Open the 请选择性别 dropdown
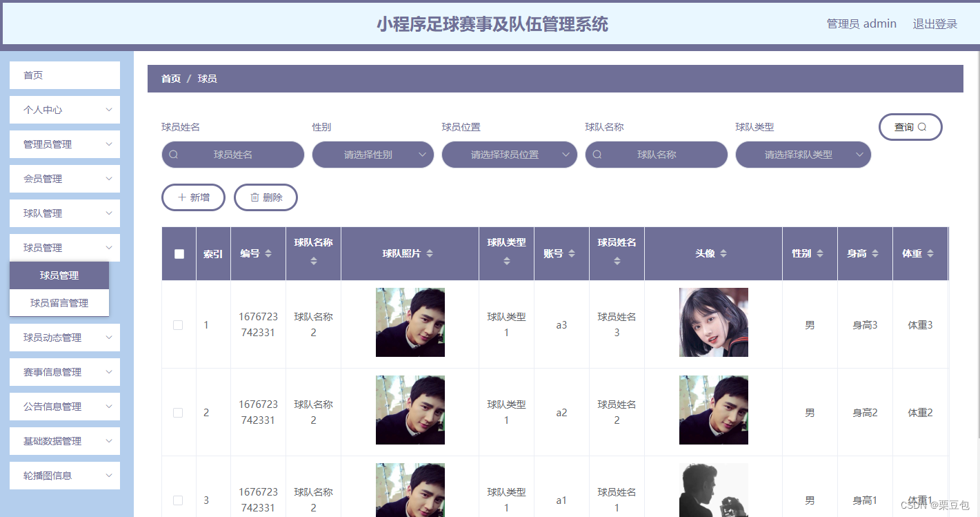The width and height of the screenshot is (980, 517). (373, 155)
